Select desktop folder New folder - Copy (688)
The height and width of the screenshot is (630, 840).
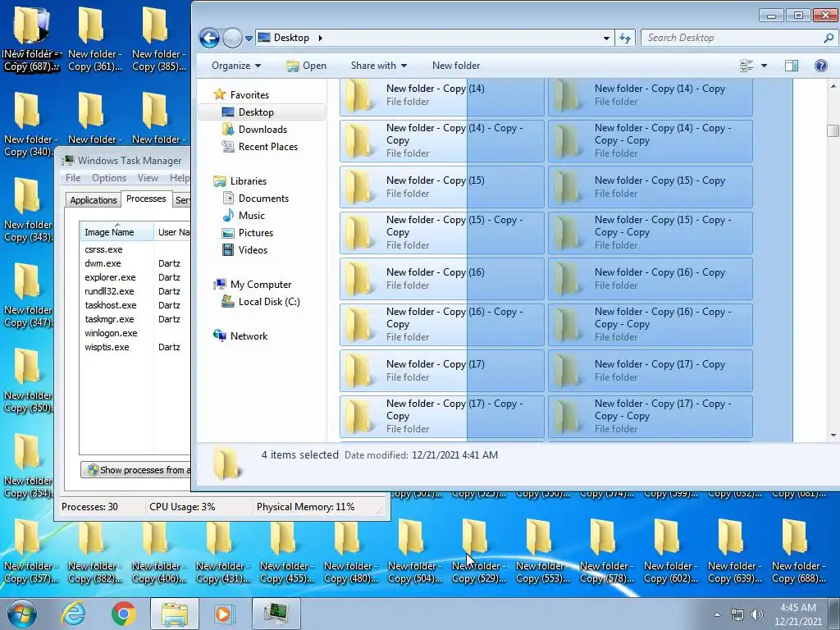click(x=797, y=550)
